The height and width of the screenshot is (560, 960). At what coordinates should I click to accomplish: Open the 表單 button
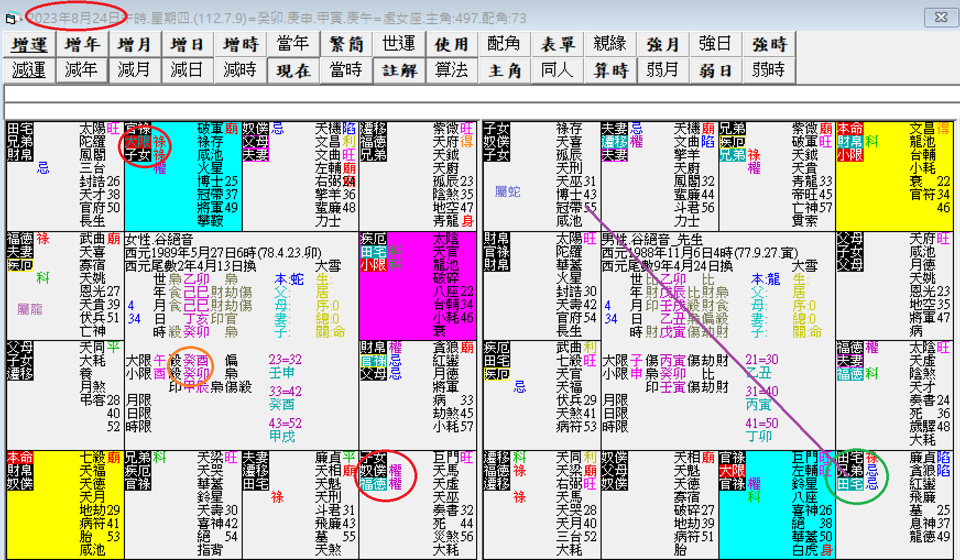[558, 44]
